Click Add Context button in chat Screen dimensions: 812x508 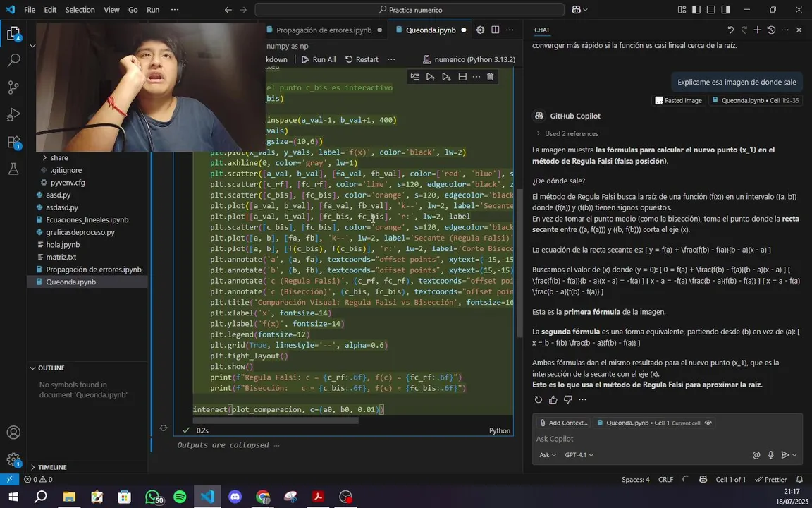pos(563,423)
